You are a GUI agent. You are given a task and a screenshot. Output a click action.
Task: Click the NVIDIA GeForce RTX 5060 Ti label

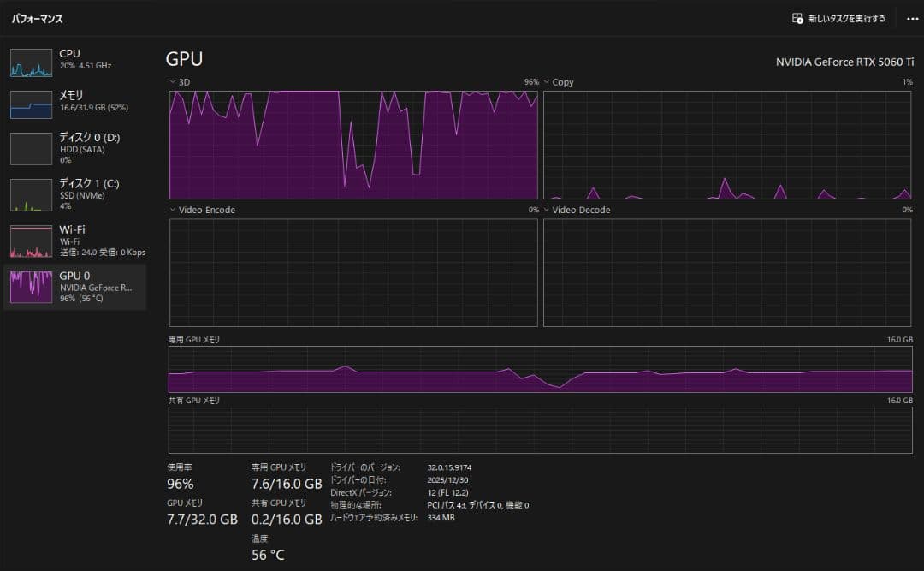pyautogui.click(x=844, y=62)
